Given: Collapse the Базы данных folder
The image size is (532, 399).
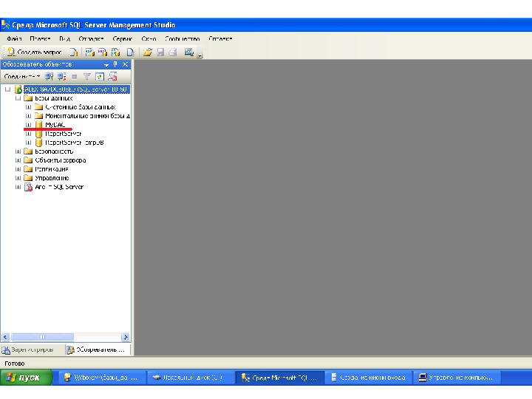Looking at the screenshot, I should (18, 98).
